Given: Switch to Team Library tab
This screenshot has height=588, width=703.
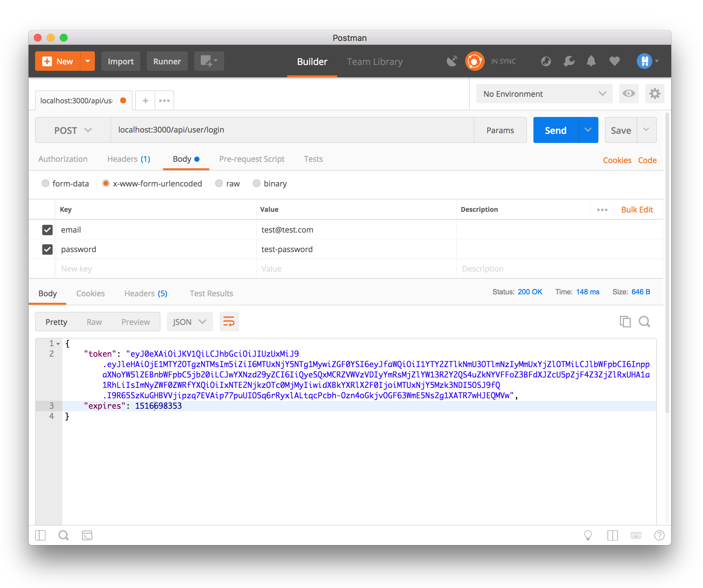Looking at the screenshot, I should pos(375,62).
